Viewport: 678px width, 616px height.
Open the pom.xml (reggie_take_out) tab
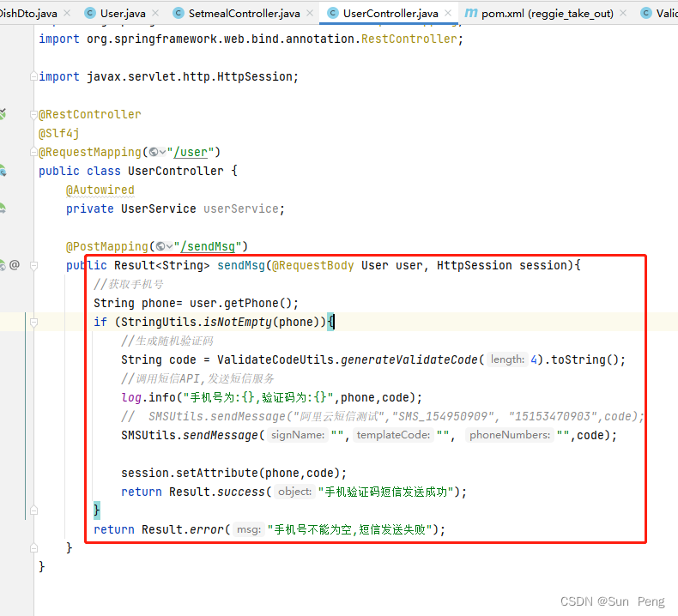(547, 14)
